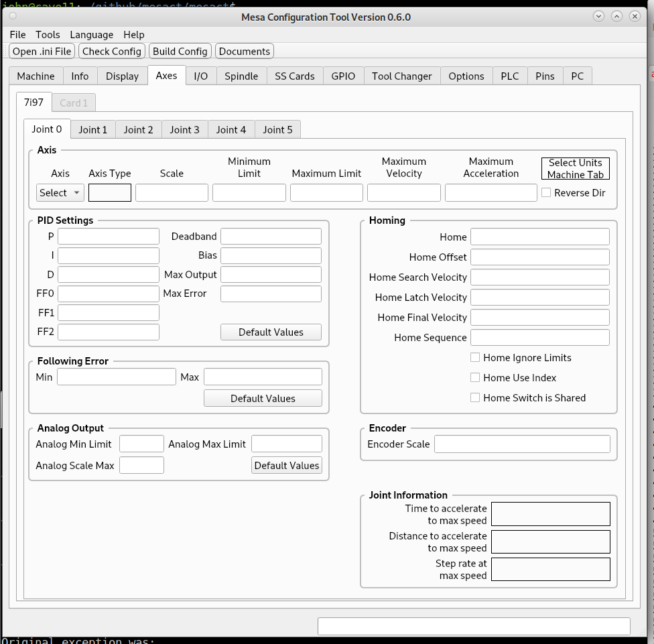Click the Maximum Limit input field

pos(326,193)
